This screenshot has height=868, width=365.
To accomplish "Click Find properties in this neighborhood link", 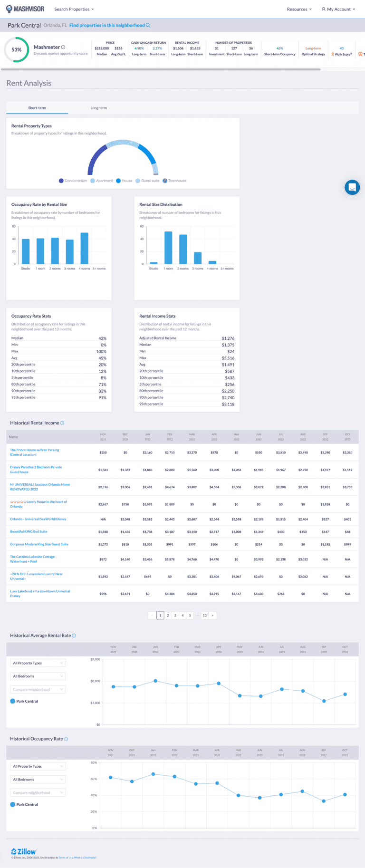I will click(110, 25).
